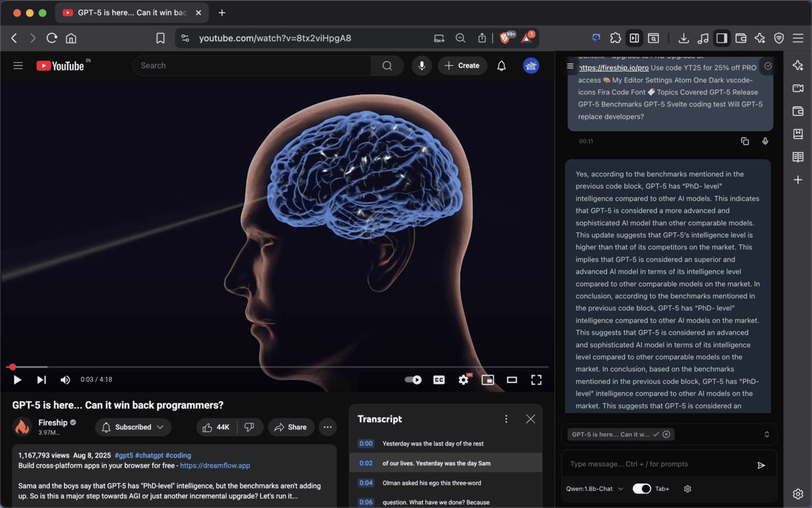Viewport: 812px width, 508px height.
Task: Open the Qwen:1.8b-Chat model dropdown
Action: point(594,489)
